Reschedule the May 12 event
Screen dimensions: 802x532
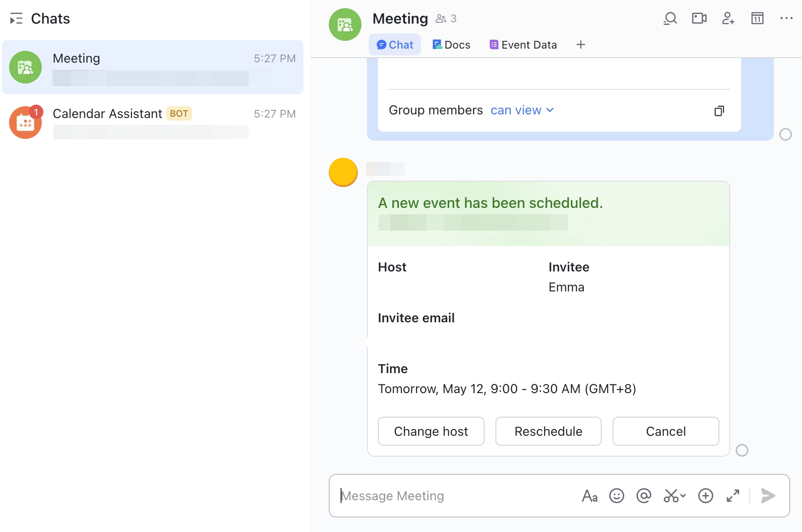click(x=548, y=431)
